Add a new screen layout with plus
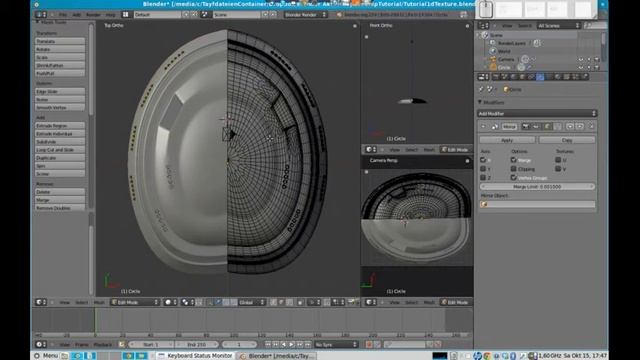 pyautogui.click(x=186, y=15)
